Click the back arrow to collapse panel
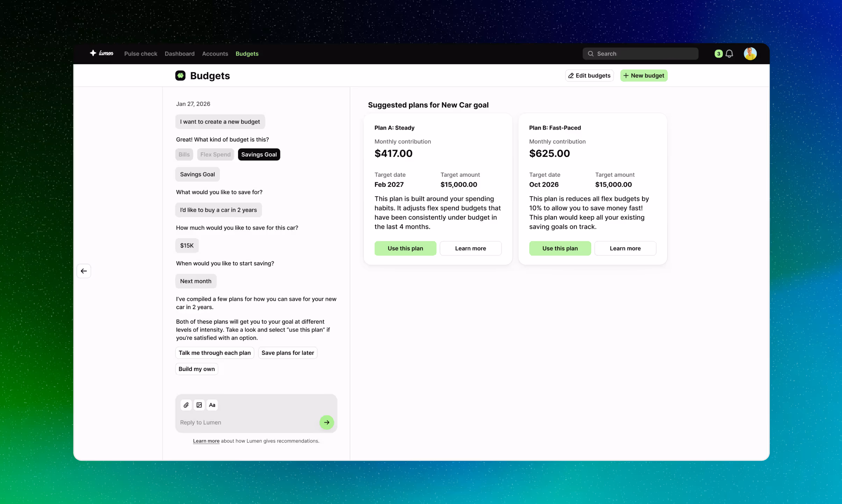The width and height of the screenshot is (842, 504). pyautogui.click(x=84, y=271)
